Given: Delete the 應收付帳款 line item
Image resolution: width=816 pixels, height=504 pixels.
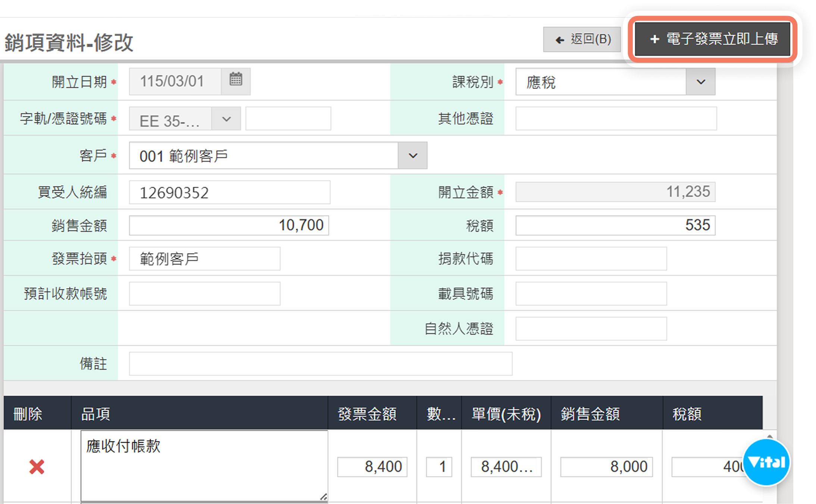Looking at the screenshot, I should 37,466.
